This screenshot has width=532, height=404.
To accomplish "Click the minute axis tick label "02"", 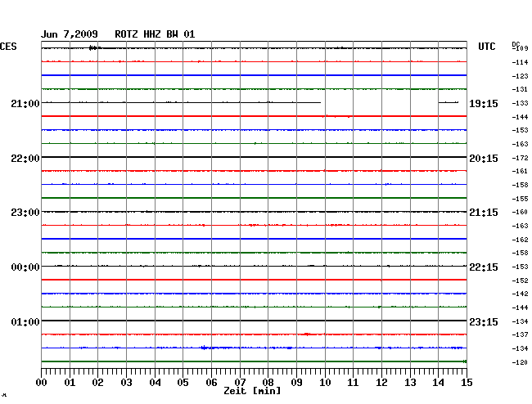I will (x=97, y=383).
